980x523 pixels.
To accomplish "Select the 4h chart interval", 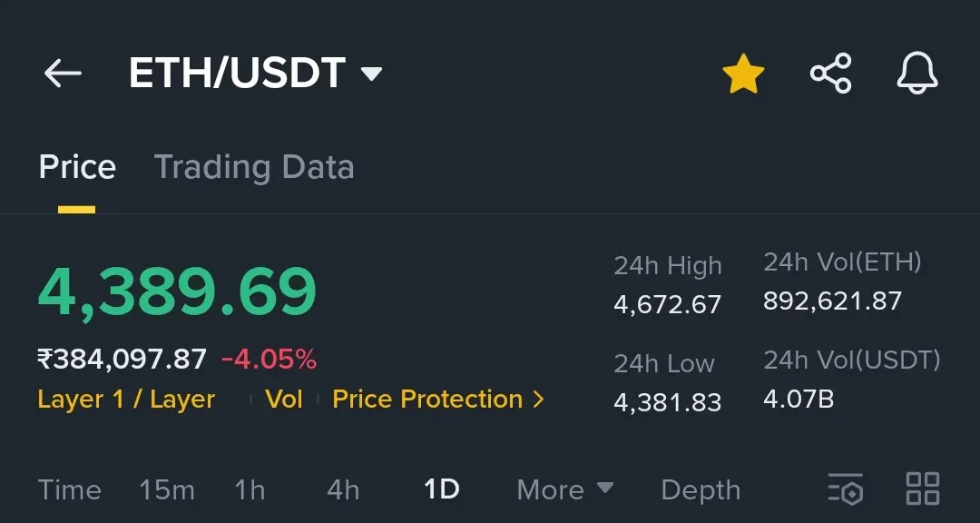I will tap(343, 489).
